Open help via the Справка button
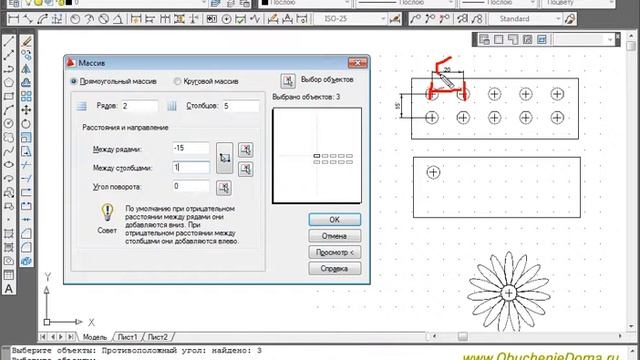The height and width of the screenshot is (360, 640). (x=335, y=269)
